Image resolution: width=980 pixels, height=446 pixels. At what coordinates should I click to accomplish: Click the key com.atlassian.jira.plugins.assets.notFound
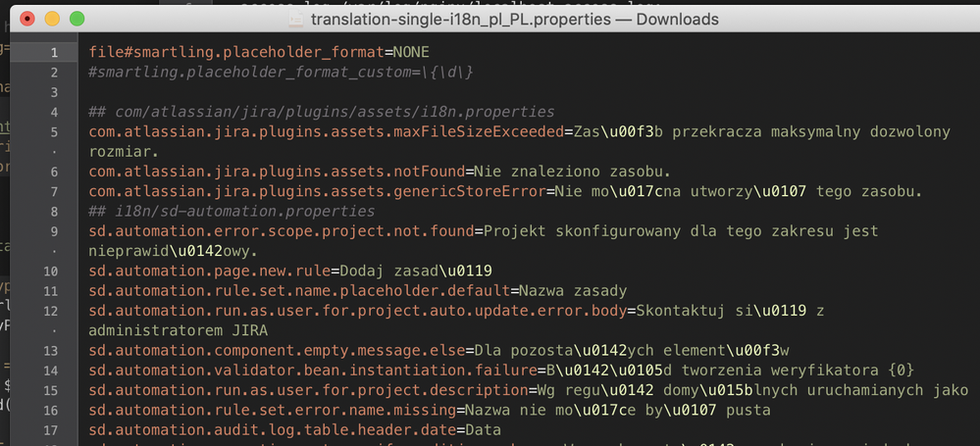277,172
